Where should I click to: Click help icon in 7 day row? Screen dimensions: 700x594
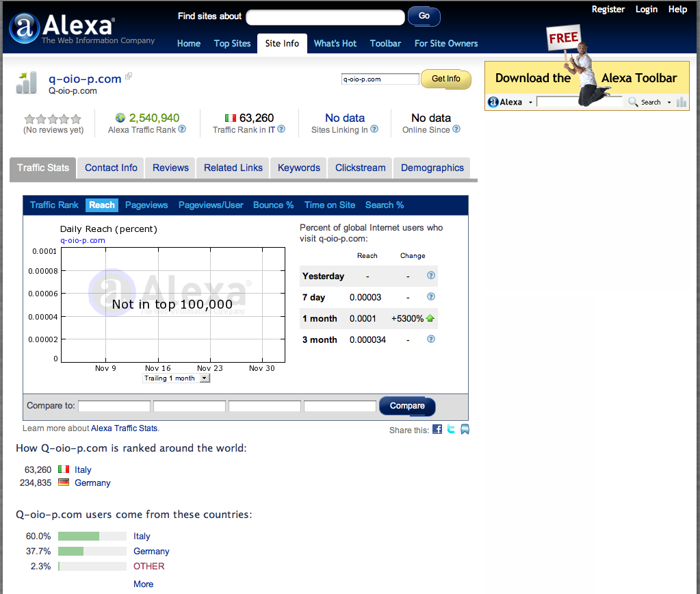click(431, 296)
